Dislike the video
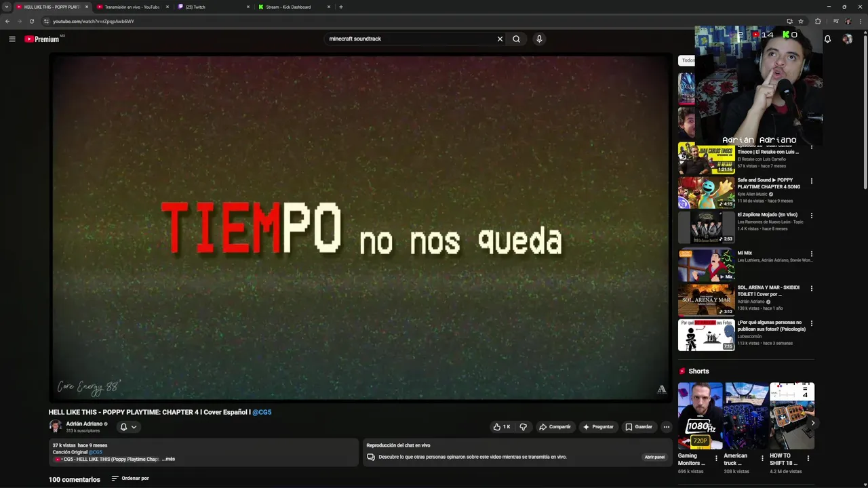Screen dimensions: 868x488 click(x=523, y=427)
